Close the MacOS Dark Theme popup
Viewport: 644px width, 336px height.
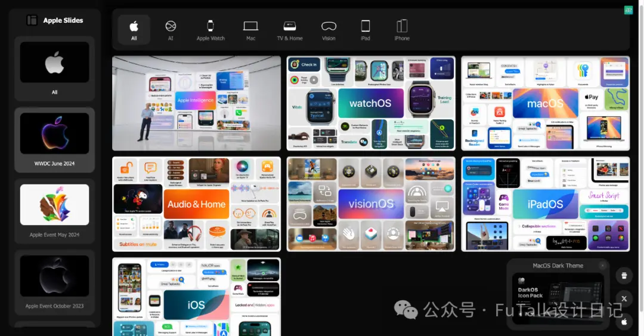click(x=602, y=266)
